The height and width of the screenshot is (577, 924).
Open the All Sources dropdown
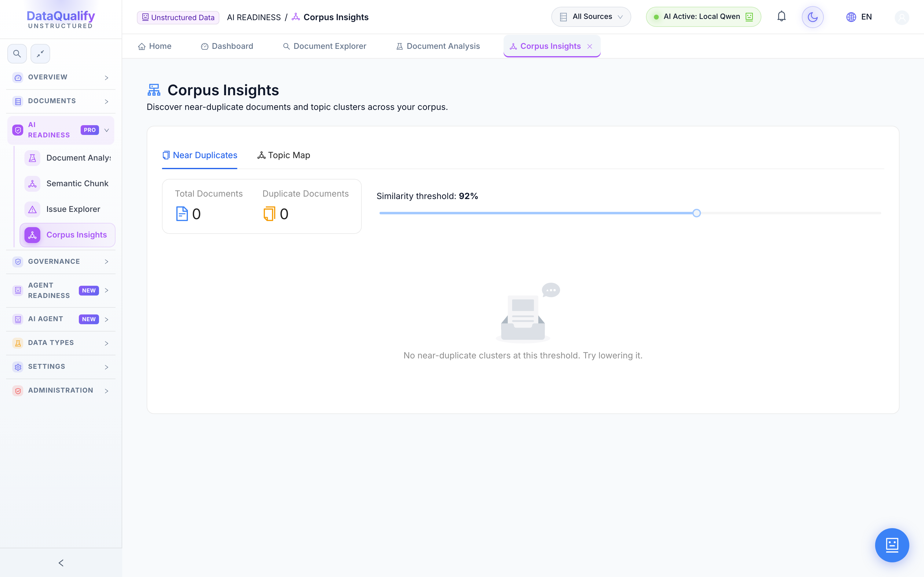point(591,17)
